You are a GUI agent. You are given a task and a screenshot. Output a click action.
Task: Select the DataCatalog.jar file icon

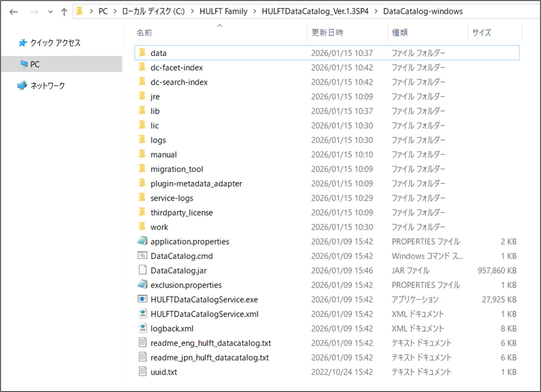pos(142,270)
